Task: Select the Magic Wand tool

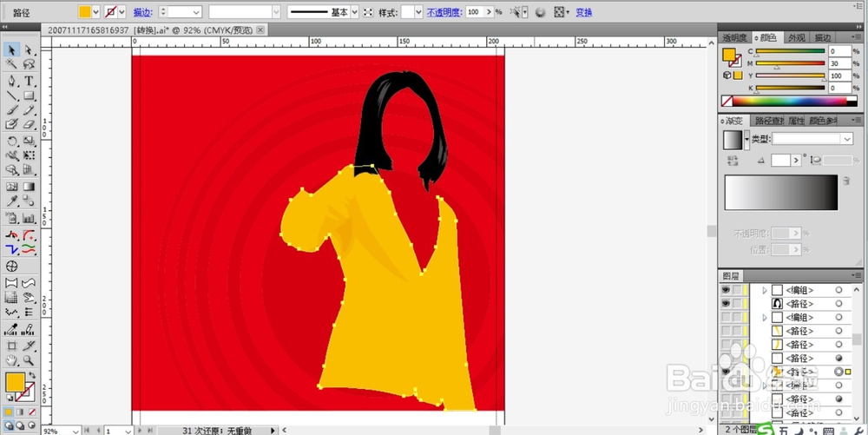Action: (11, 65)
